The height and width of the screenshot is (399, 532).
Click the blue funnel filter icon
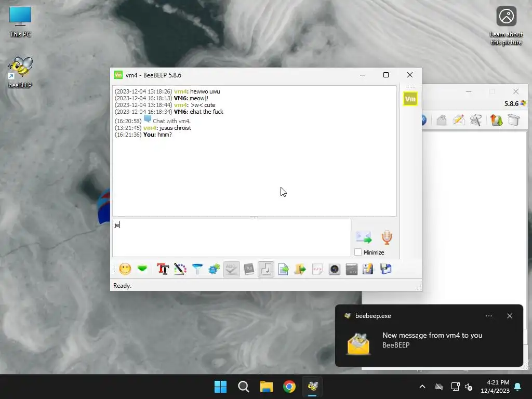[x=197, y=269]
